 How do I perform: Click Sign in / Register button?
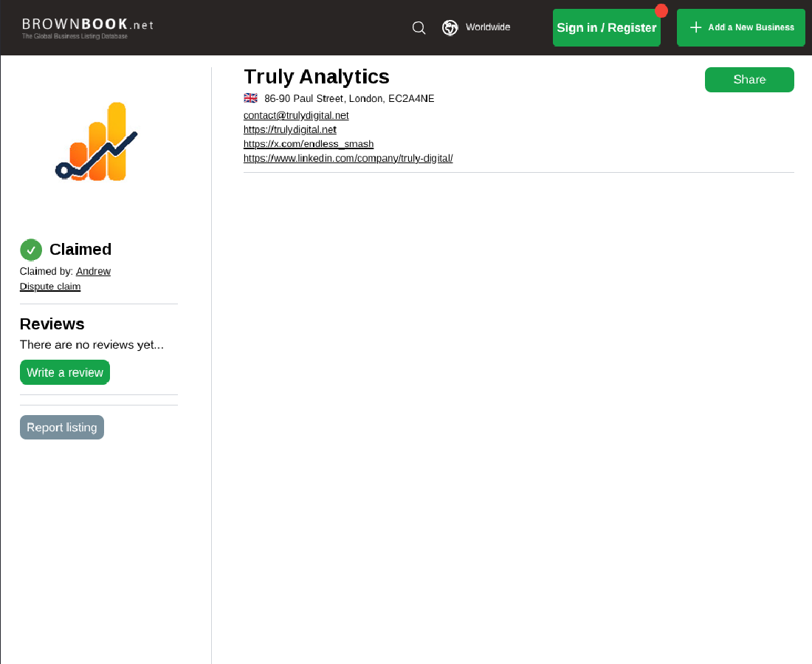pos(606,27)
